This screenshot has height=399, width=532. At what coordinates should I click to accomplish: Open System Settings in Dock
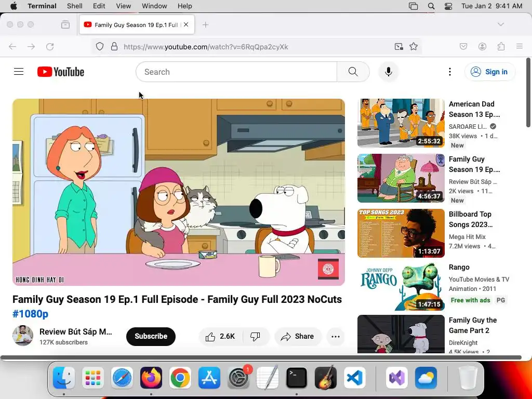[x=238, y=378]
